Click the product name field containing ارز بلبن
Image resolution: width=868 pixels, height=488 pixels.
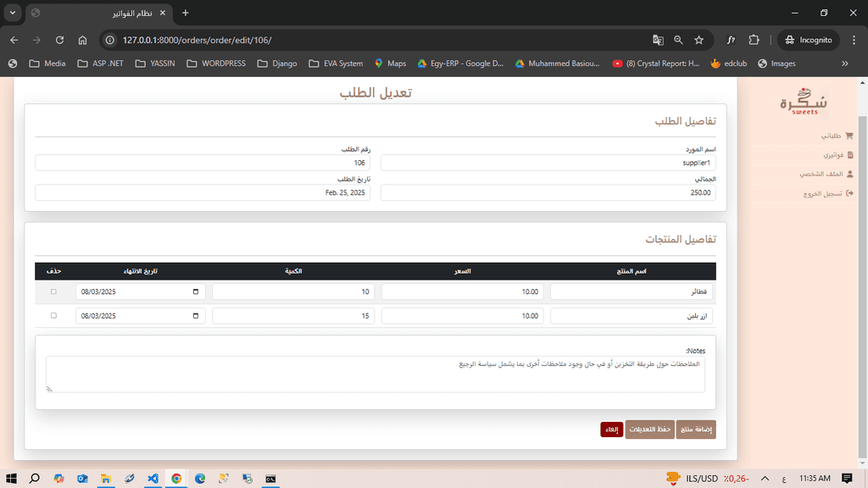pos(631,316)
